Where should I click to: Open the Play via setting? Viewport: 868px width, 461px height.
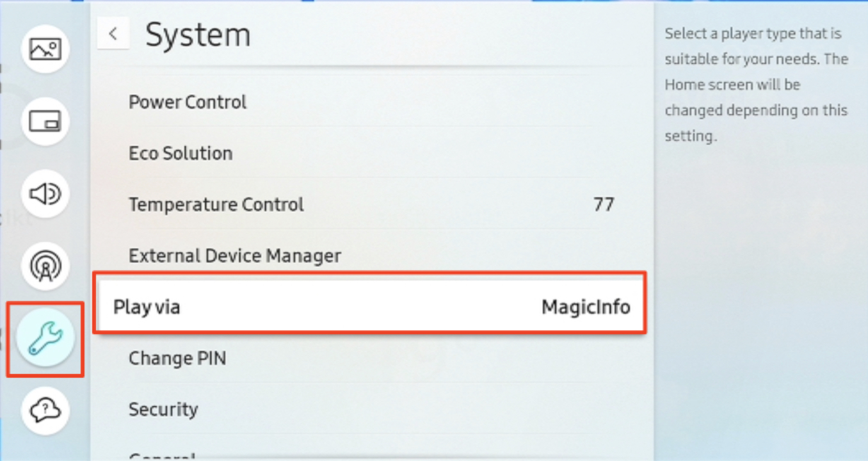coord(145,306)
